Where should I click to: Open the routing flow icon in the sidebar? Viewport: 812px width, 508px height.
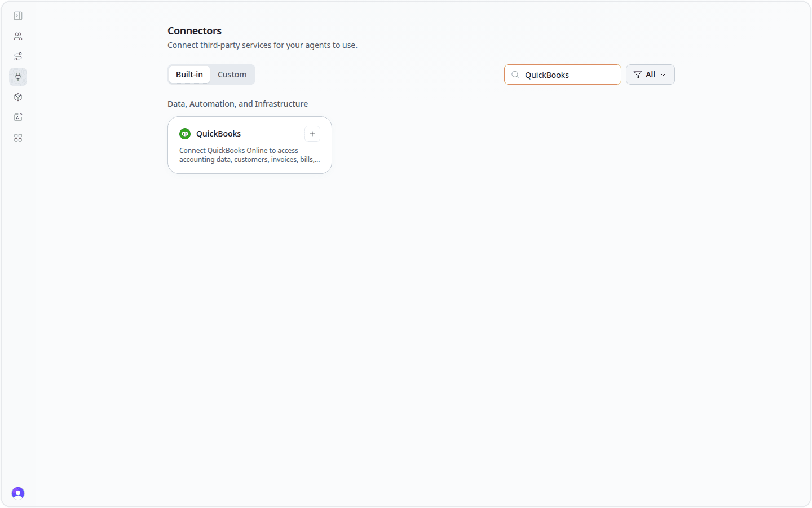[18, 56]
